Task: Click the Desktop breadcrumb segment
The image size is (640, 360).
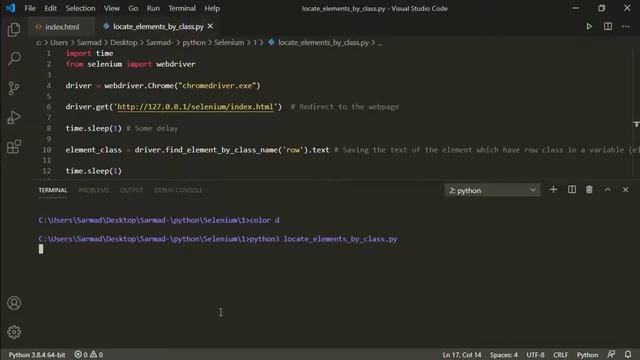Action: [124, 42]
